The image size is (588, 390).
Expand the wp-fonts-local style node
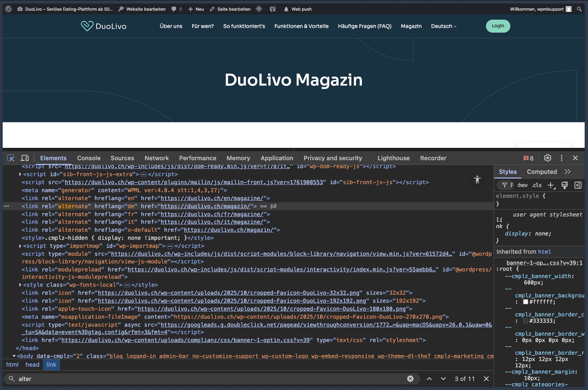[x=20, y=285]
